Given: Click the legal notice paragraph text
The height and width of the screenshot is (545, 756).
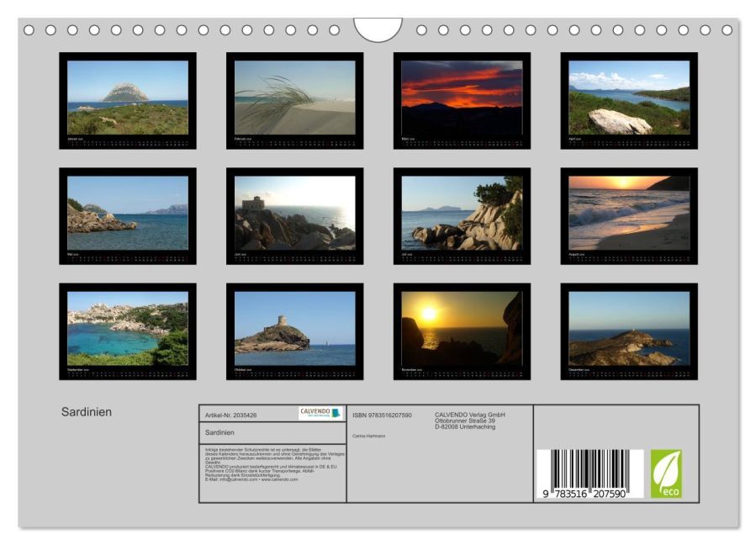Looking at the screenshot, I should [275, 464].
